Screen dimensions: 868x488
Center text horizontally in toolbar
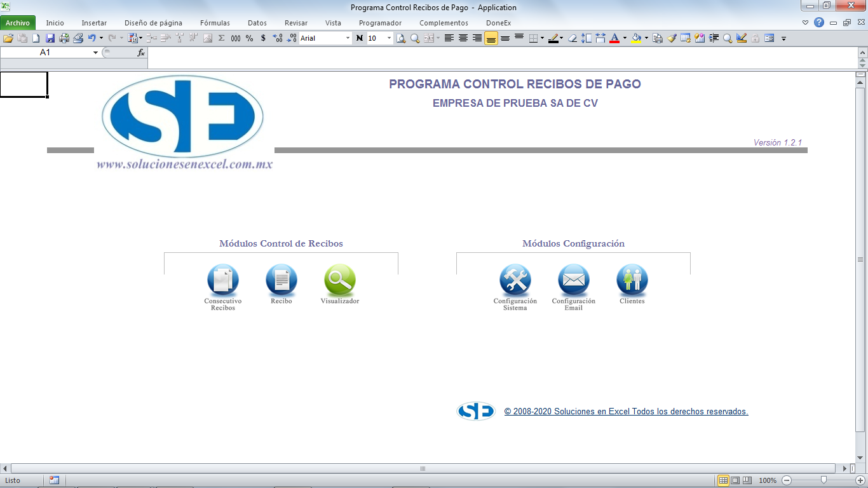tap(463, 38)
